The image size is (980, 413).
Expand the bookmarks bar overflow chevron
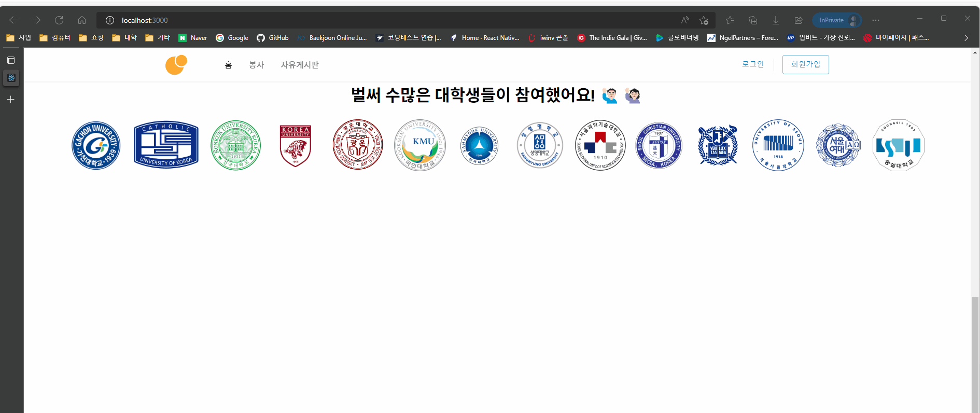[966, 38]
